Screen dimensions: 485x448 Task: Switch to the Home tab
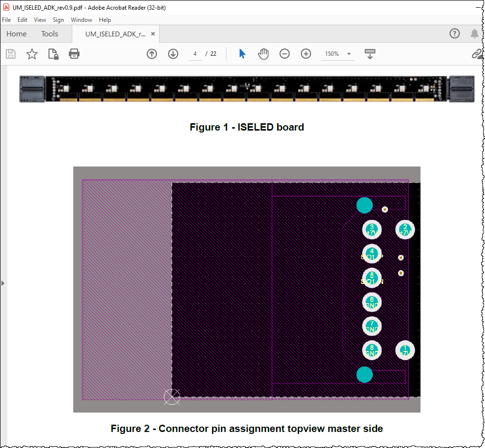tap(16, 33)
